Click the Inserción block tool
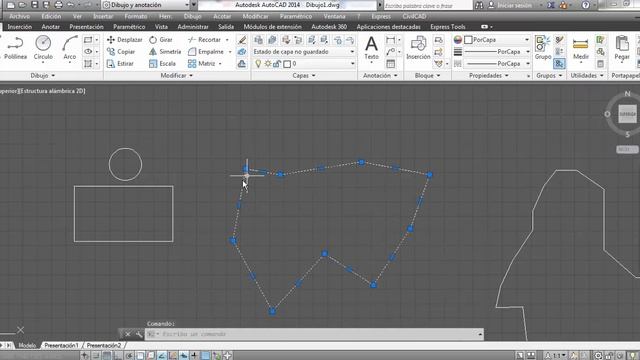Image resolution: width=640 pixels, height=360 pixels. tap(418, 48)
